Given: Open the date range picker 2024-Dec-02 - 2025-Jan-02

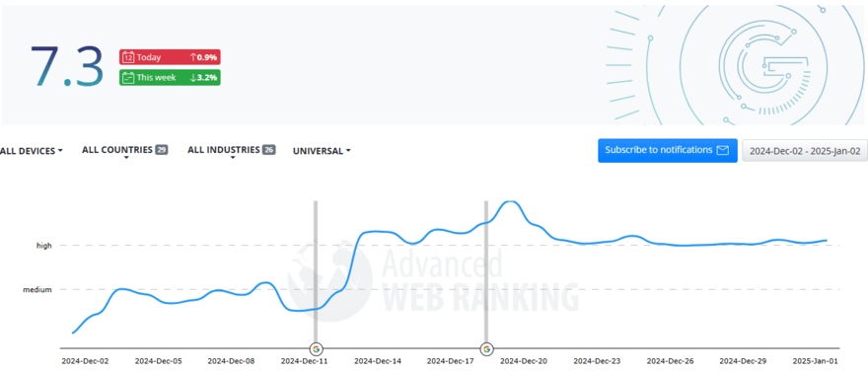Looking at the screenshot, I should pyautogui.click(x=804, y=151).
